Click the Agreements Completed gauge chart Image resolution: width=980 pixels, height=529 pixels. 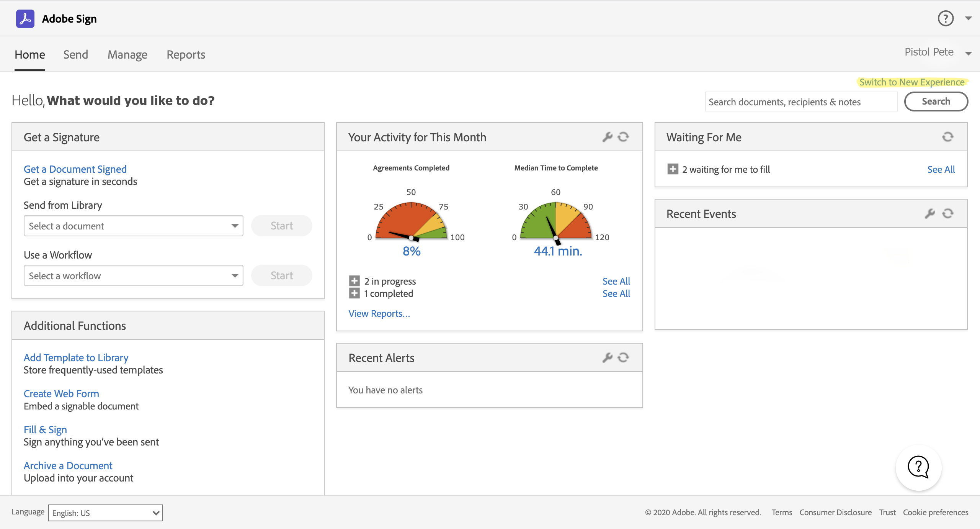pos(411,221)
